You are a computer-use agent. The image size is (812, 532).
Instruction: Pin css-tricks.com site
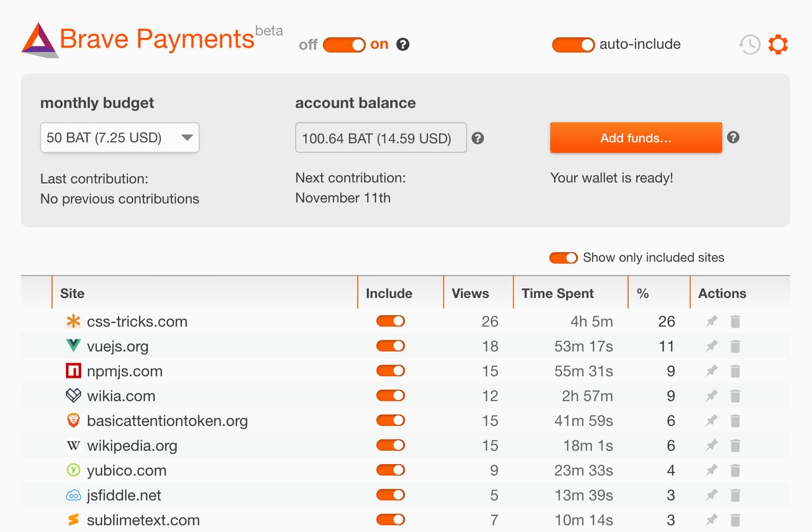pyautogui.click(x=712, y=321)
